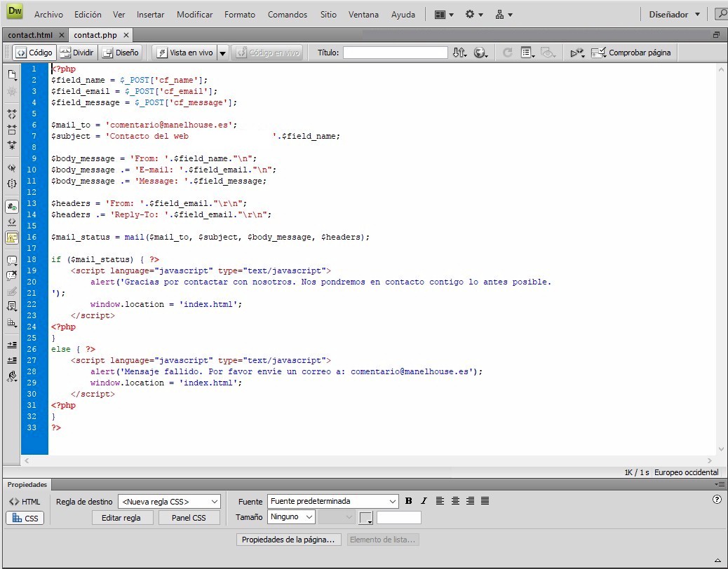Click the align left icon
Image resolution: width=728 pixels, height=569 pixels.
(x=440, y=501)
